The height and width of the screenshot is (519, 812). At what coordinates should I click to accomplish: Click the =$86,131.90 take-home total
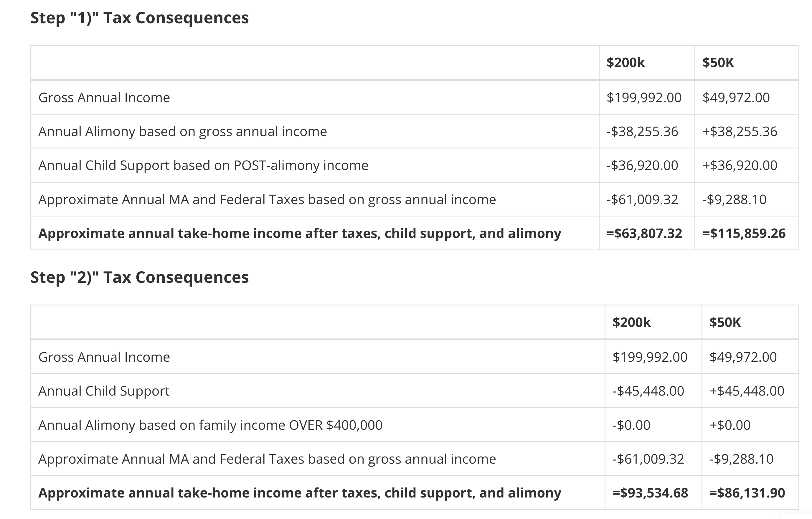pyautogui.click(x=747, y=493)
